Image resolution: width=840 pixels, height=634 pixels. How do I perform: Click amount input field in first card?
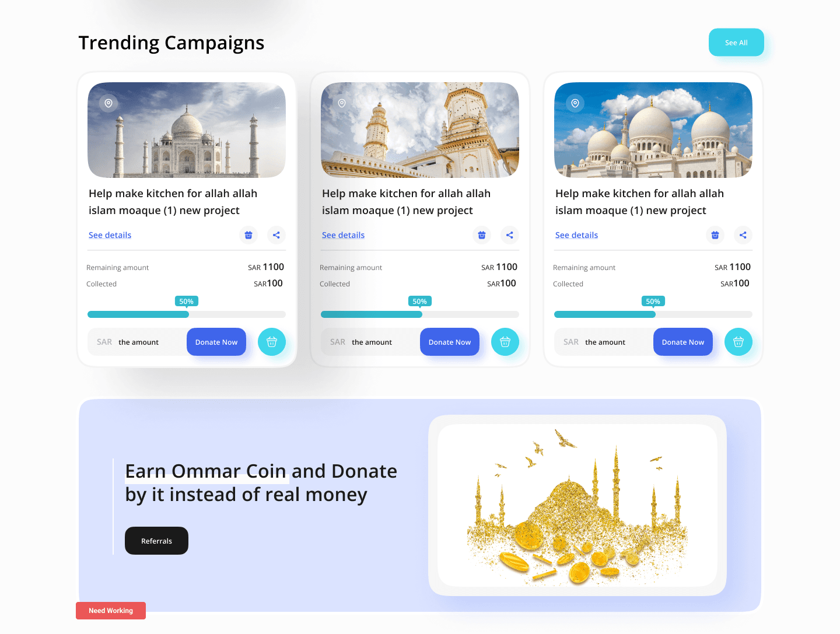138,342
